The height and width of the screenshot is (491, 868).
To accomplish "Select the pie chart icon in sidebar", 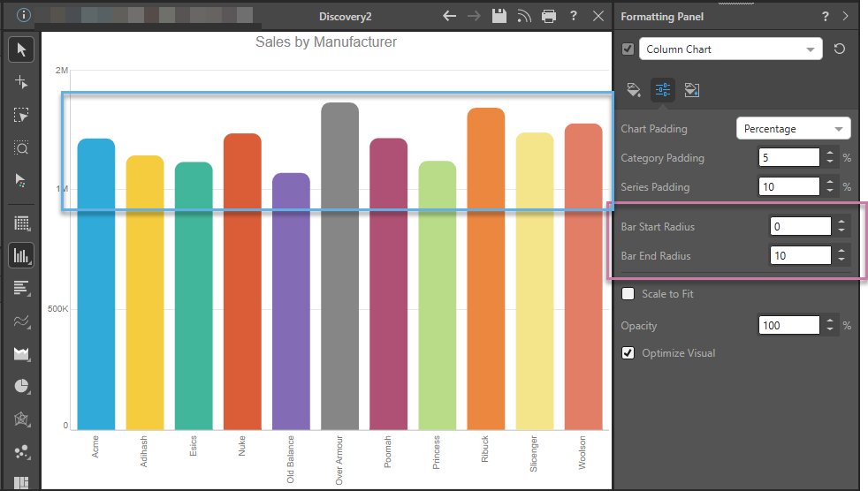I will click(21, 386).
